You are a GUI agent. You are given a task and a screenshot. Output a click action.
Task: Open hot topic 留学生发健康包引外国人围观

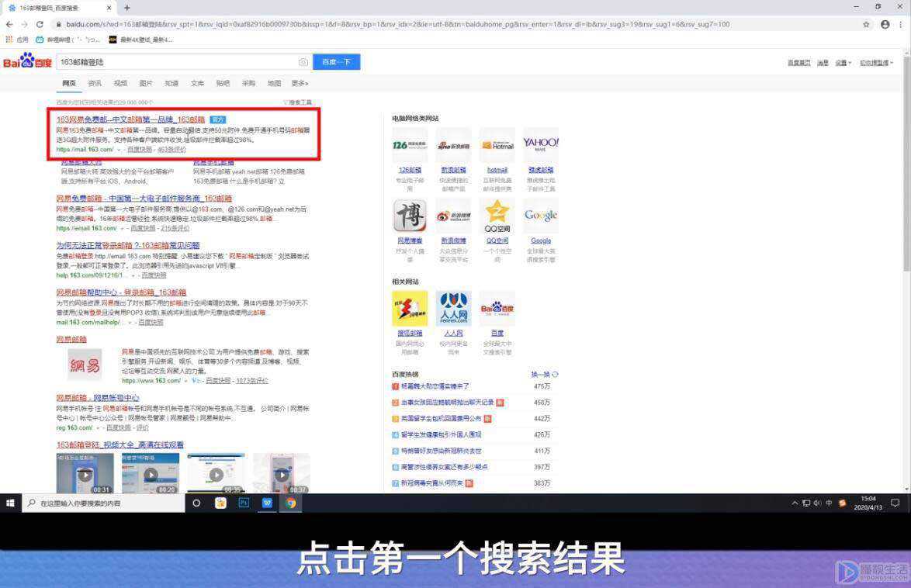[x=441, y=434]
